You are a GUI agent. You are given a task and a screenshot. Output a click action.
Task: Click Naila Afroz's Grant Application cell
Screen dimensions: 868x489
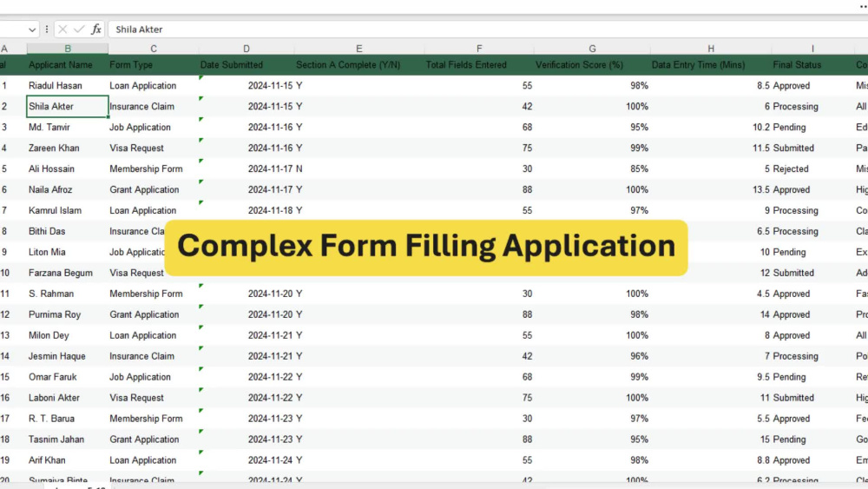pos(154,189)
